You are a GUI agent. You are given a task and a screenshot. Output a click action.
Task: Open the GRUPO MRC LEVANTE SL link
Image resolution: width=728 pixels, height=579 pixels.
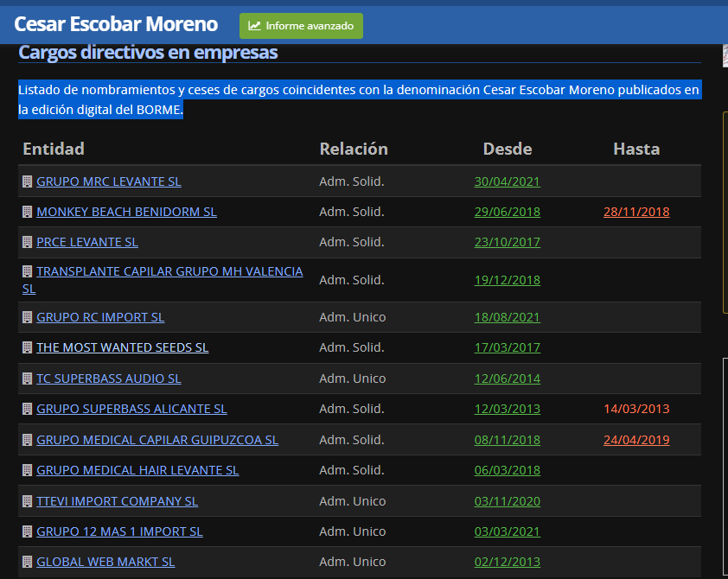click(109, 181)
